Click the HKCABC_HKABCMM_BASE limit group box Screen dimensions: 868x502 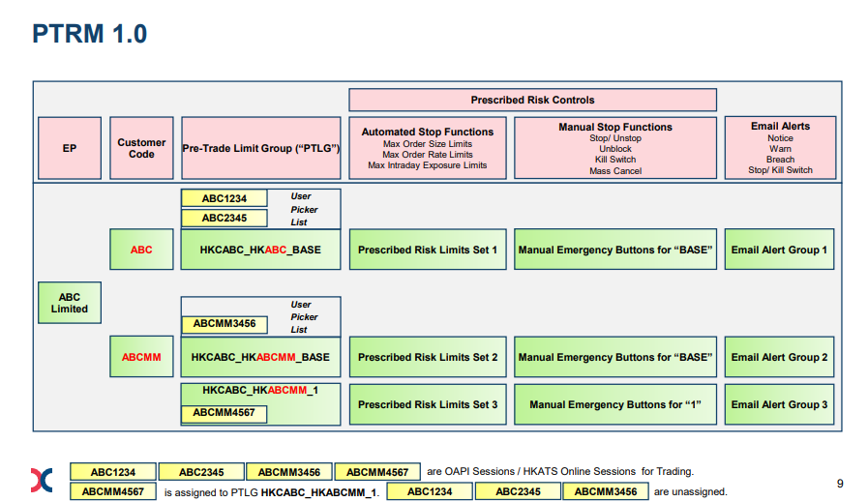[260, 357]
